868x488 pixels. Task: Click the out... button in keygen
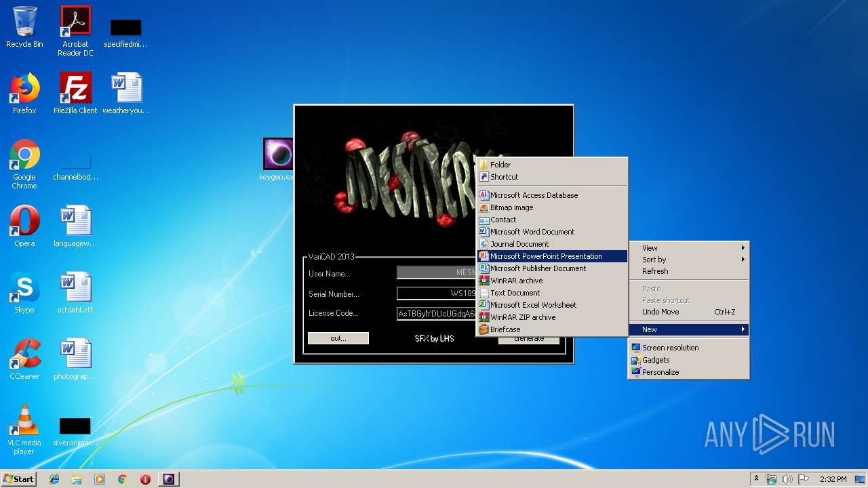[338, 338]
